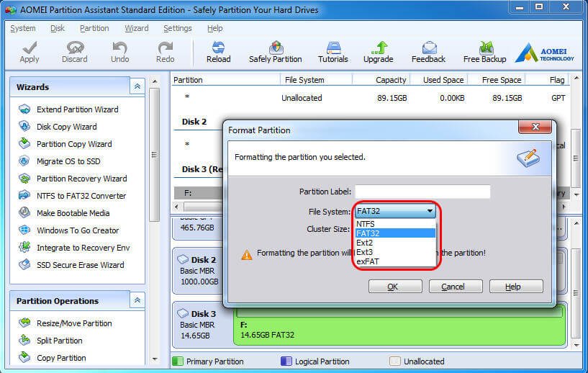The width and height of the screenshot is (588, 373).
Task: Open the SSD Secure Erase Wizard
Action: [80, 264]
